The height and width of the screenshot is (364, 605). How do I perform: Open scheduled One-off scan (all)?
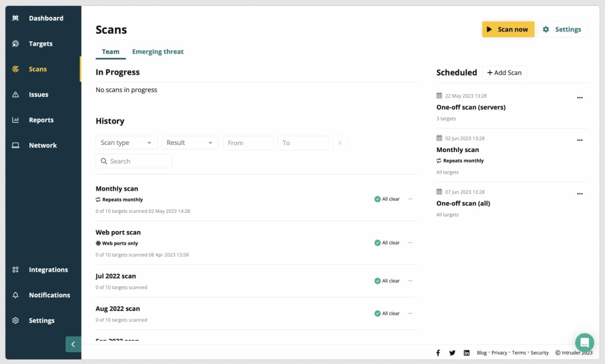463,204
